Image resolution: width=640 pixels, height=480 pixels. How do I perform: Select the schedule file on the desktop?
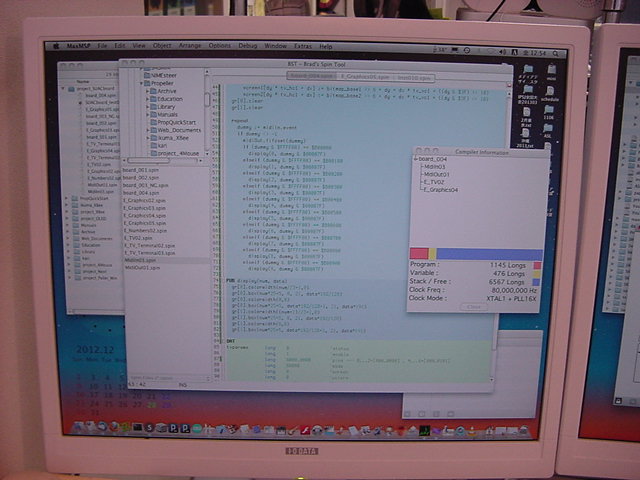(x=550, y=93)
